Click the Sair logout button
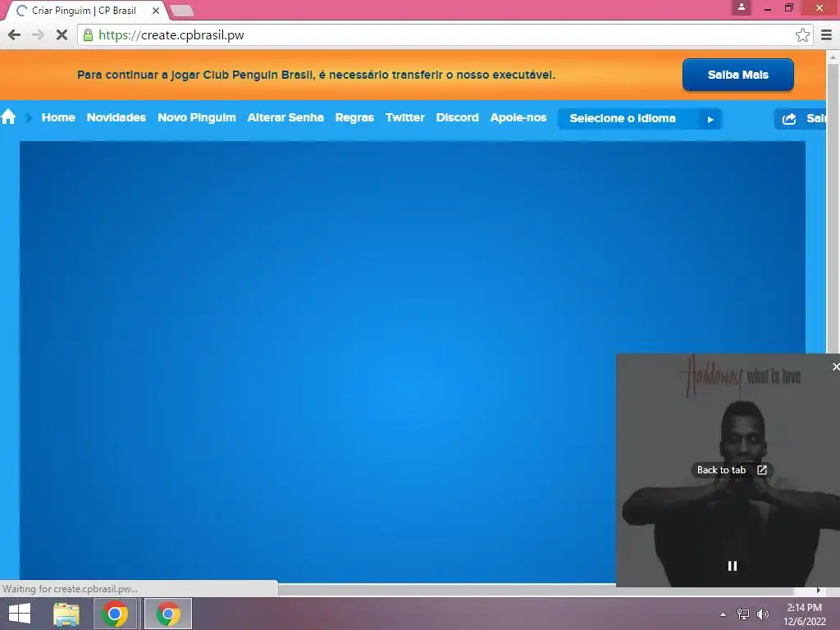Image resolution: width=840 pixels, height=630 pixels. tap(801, 119)
